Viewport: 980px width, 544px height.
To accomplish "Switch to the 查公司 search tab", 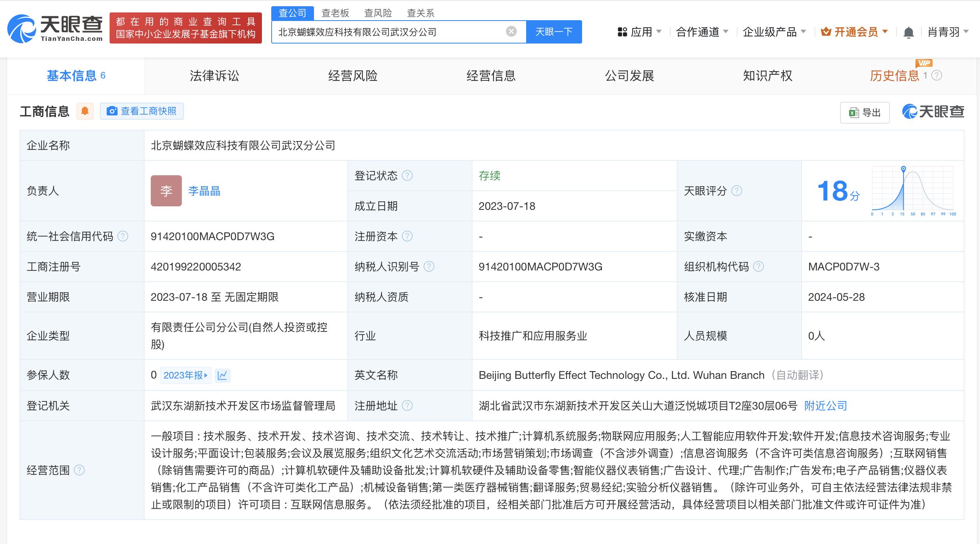I will 292,13.
